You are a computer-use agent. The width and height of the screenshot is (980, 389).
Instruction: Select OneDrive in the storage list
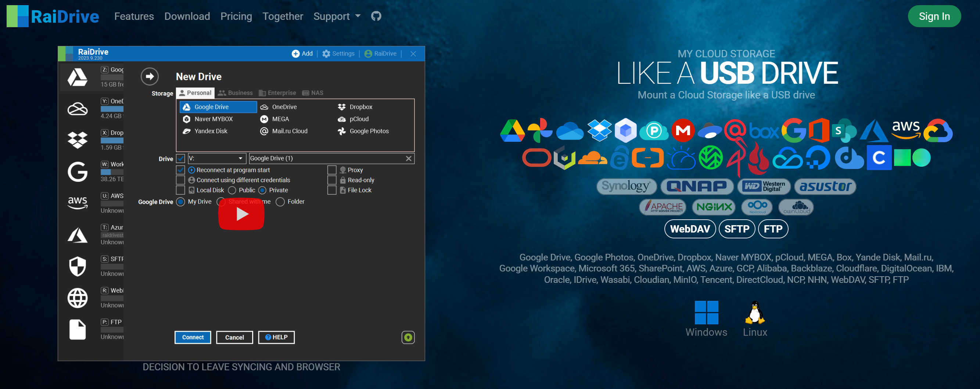[x=279, y=107]
